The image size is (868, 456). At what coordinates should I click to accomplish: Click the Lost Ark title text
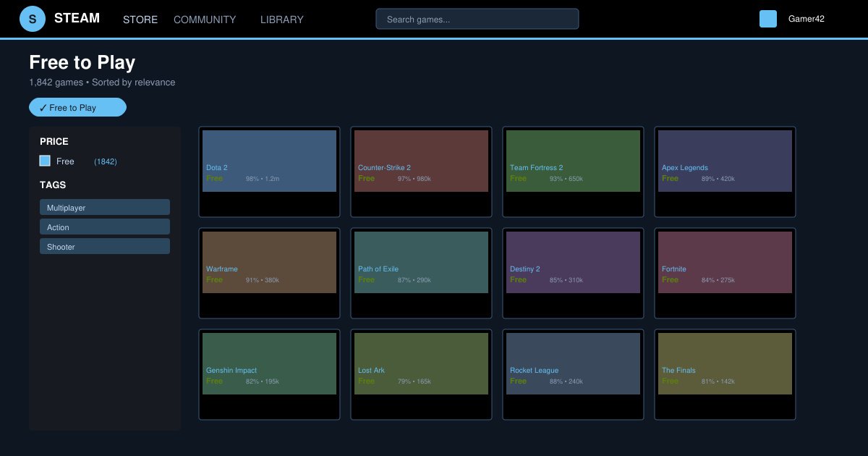pyautogui.click(x=371, y=371)
